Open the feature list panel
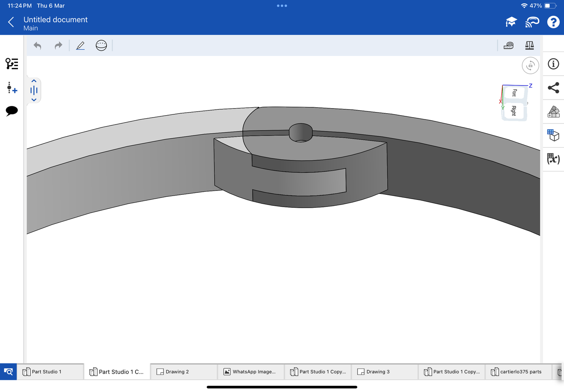Image resolution: width=564 pixels, height=392 pixels. point(12,64)
